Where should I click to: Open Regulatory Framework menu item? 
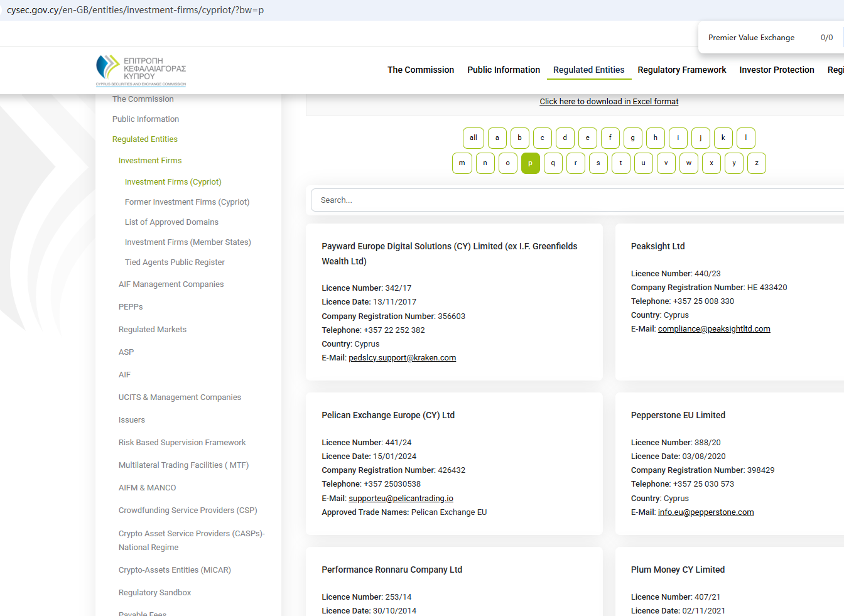[x=681, y=70]
